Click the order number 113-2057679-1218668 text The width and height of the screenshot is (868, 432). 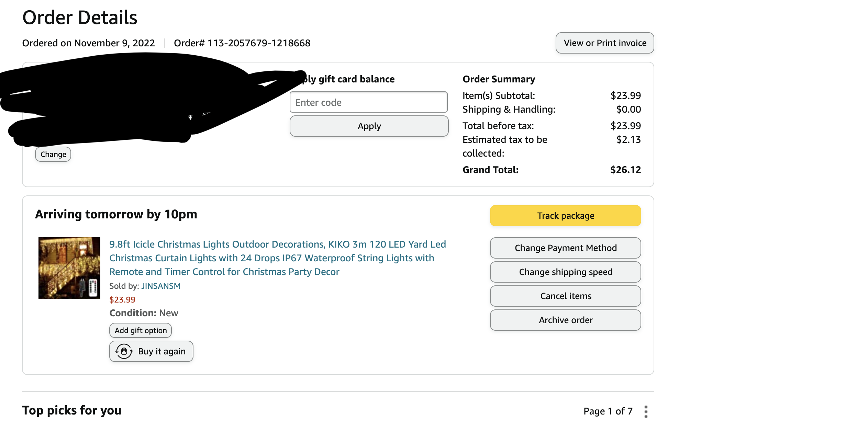tap(259, 43)
